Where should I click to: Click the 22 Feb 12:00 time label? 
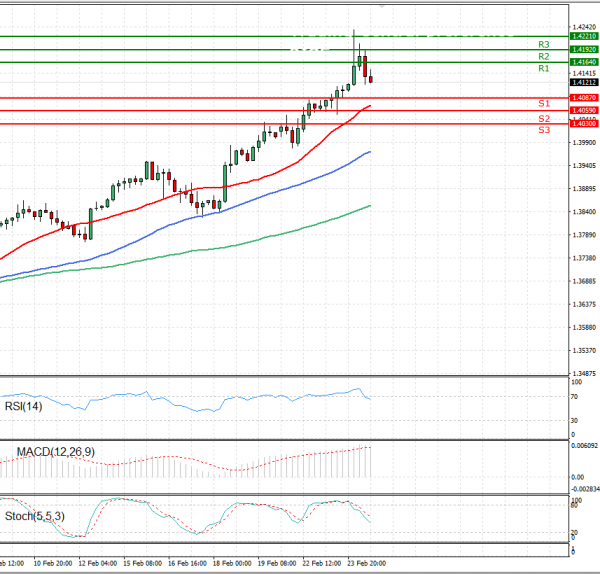(321, 563)
